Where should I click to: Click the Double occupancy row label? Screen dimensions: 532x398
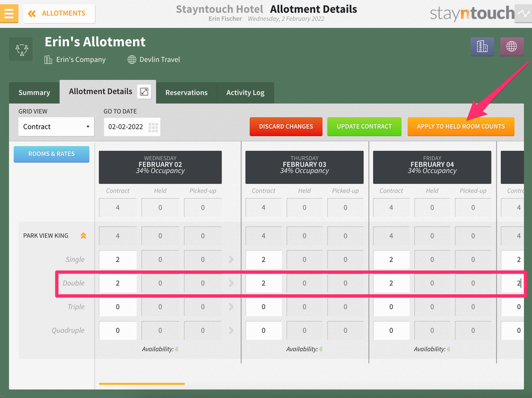pos(73,283)
